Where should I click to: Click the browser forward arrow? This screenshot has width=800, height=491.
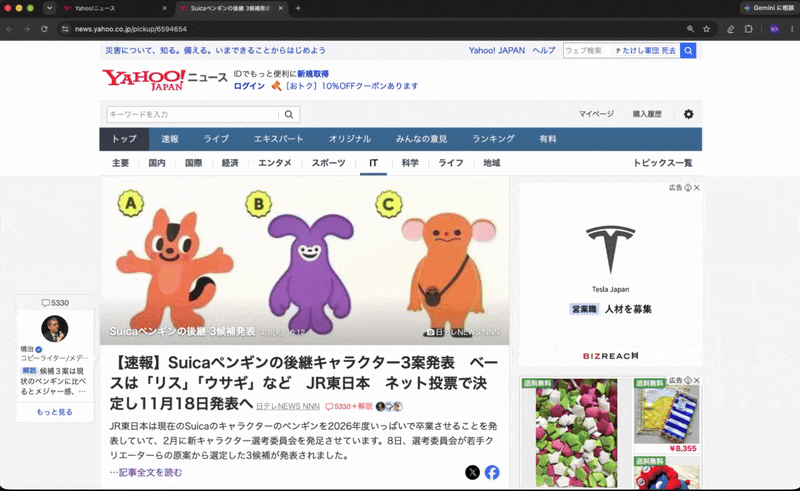coord(27,29)
